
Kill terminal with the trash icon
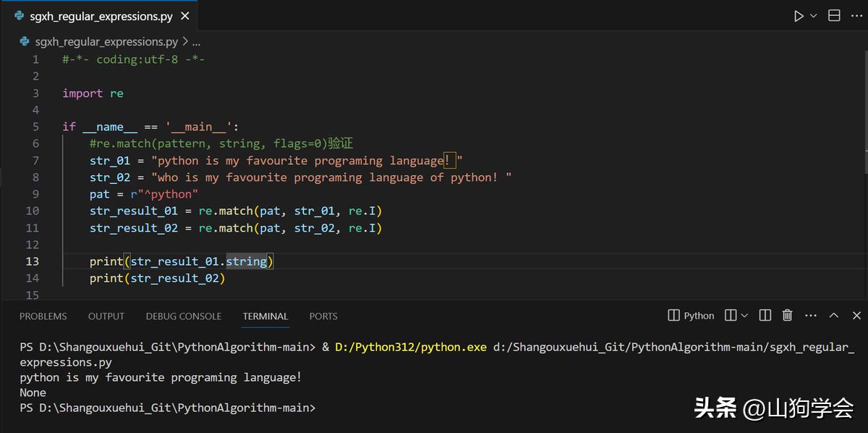[x=788, y=316]
